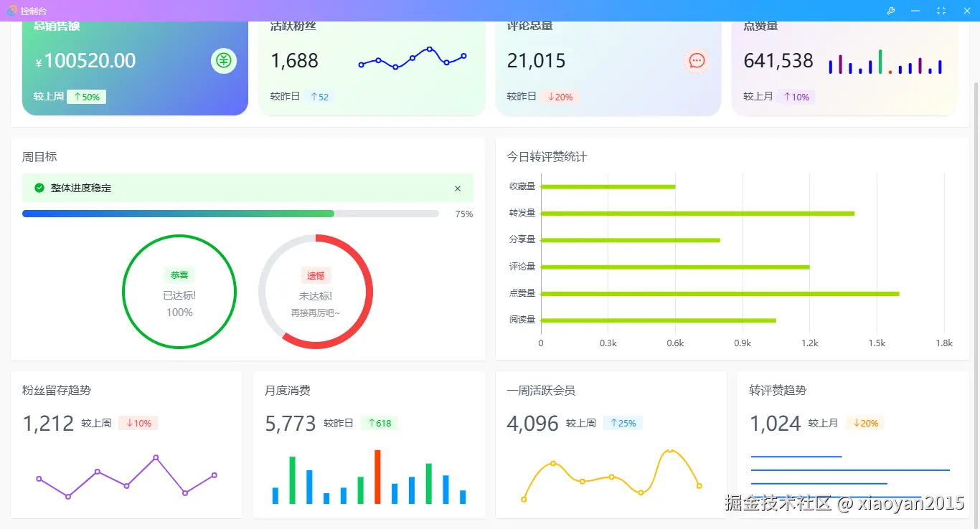Click the 4,096 value in 一周活跃会员

coord(533,424)
